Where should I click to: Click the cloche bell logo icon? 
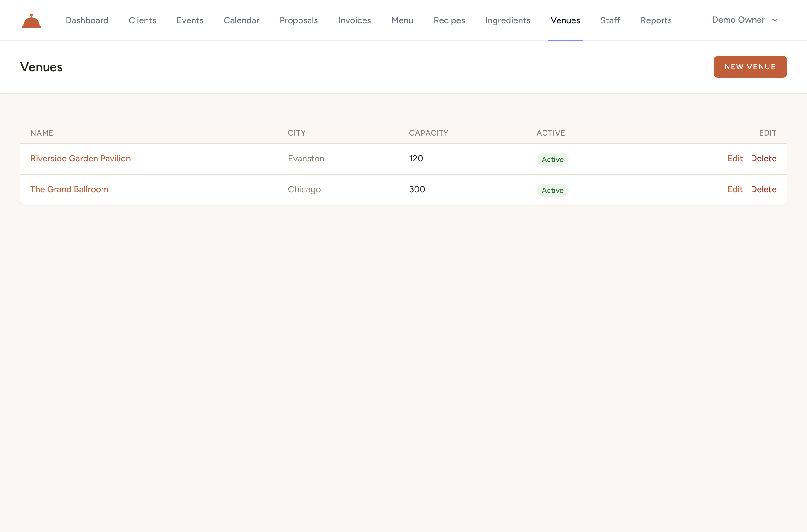click(x=32, y=21)
